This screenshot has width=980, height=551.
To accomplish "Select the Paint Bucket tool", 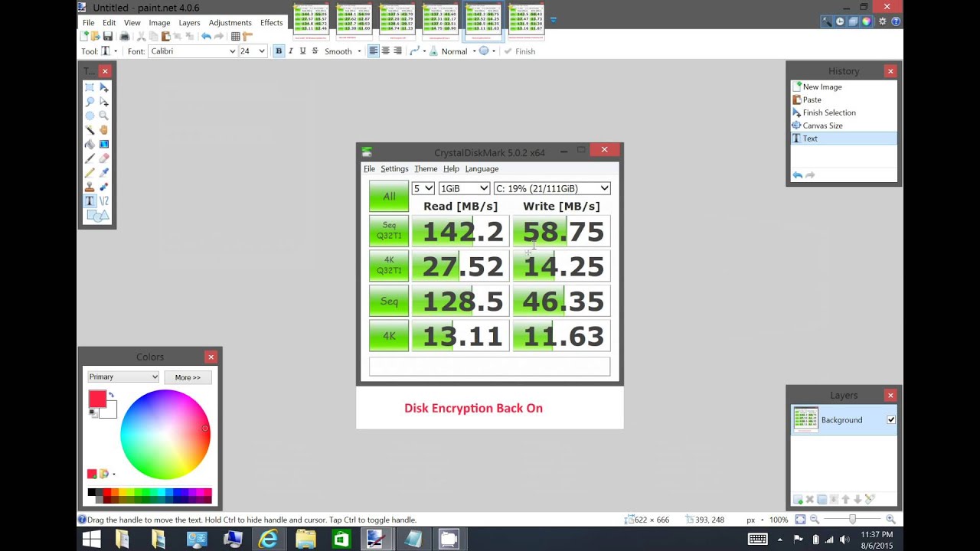I will pyautogui.click(x=90, y=144).
